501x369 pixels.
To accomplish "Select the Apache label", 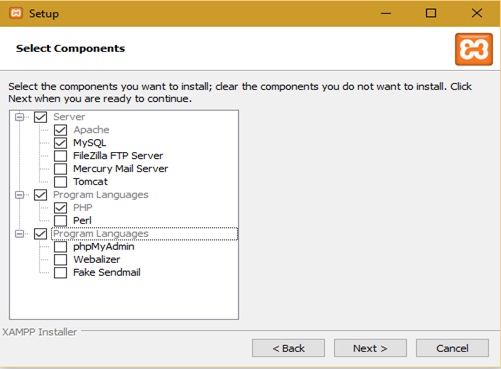I will point(91,130).
